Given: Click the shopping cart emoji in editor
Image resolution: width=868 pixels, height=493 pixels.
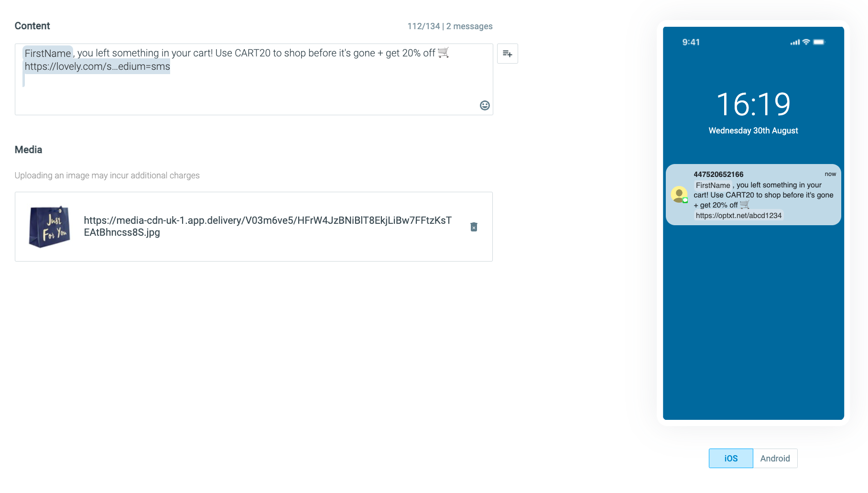Looking at the screenshot, I should (443, 53).
